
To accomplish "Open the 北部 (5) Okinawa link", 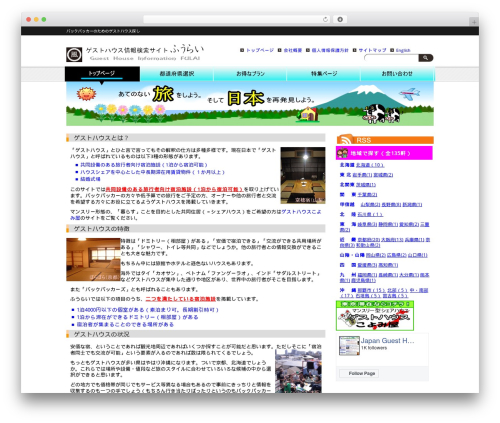I will click(398, 291).
